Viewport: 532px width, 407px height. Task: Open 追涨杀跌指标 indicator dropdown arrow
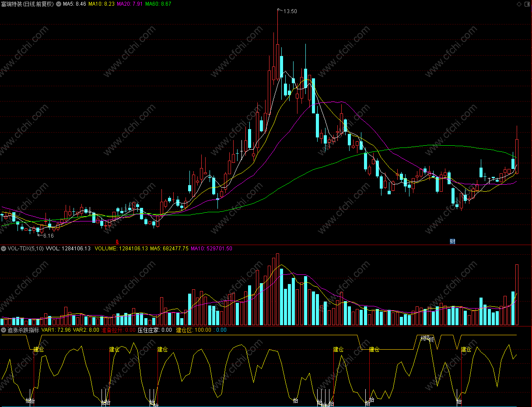[3, 330]
